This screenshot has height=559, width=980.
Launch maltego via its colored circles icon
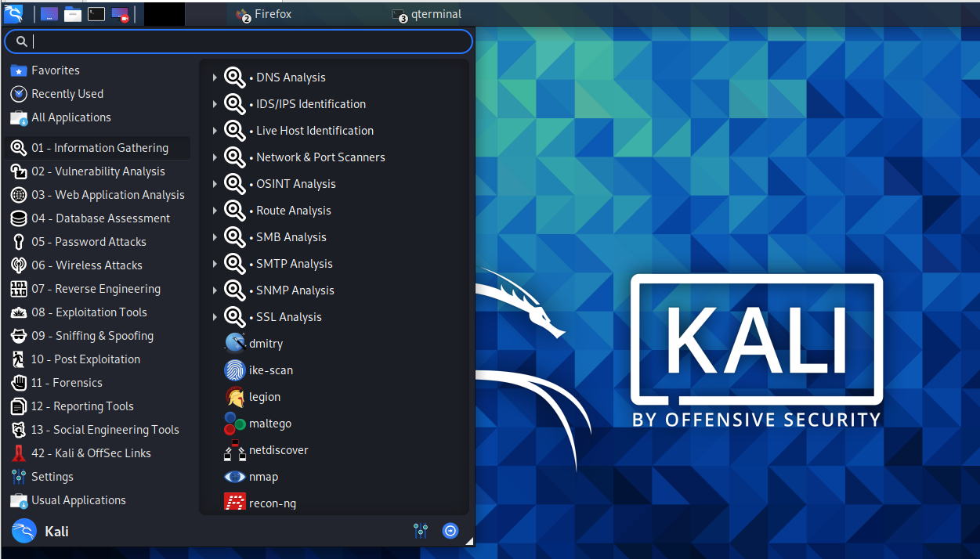[235, 423]
